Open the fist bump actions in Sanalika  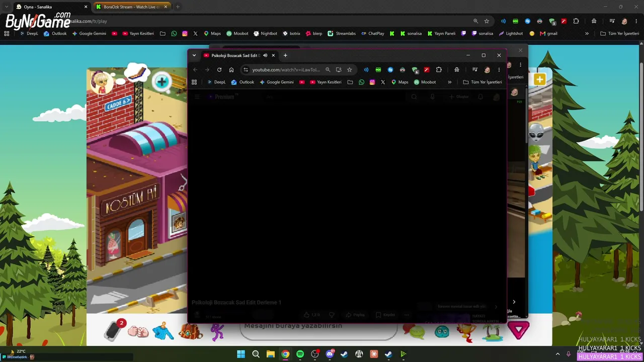[138, 331]
